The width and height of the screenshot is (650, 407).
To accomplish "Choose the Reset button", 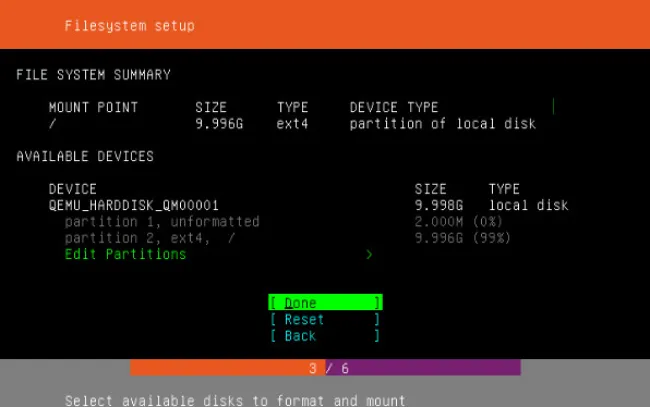I will point(325,319).
